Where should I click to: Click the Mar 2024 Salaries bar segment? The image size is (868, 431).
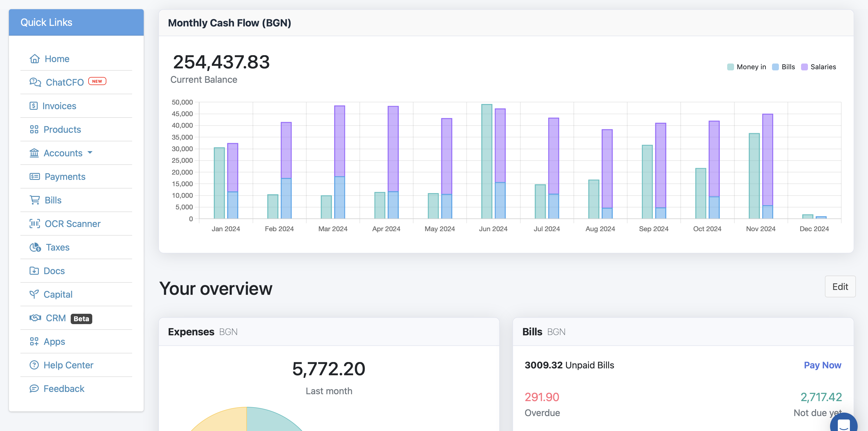[x=339, y=141]
